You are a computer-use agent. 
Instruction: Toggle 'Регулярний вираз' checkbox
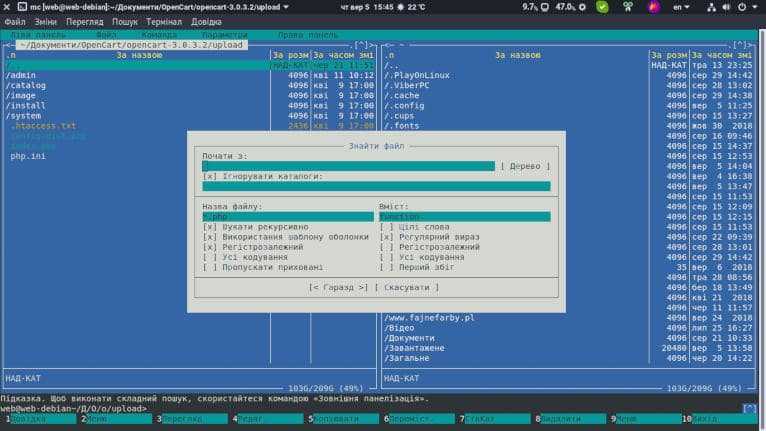click(x=386, y=237)
